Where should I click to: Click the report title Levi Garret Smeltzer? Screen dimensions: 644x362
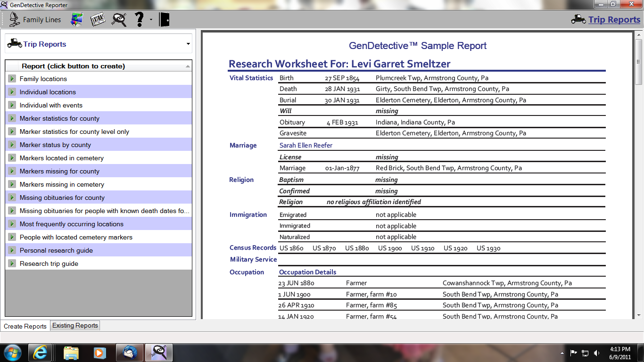(401, 64)
